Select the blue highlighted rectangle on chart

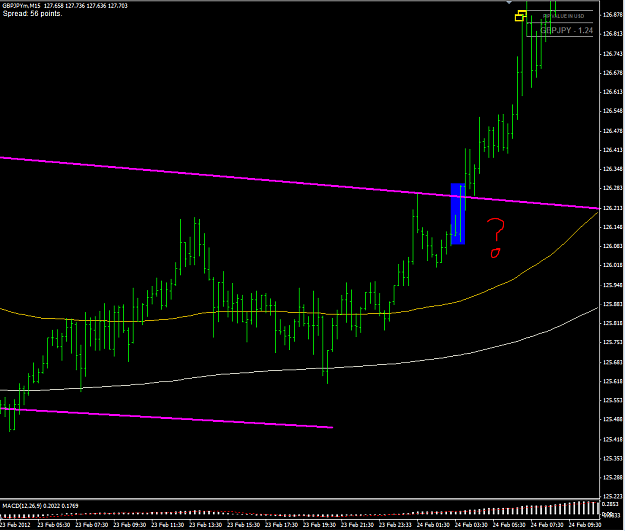click(458, 214)
